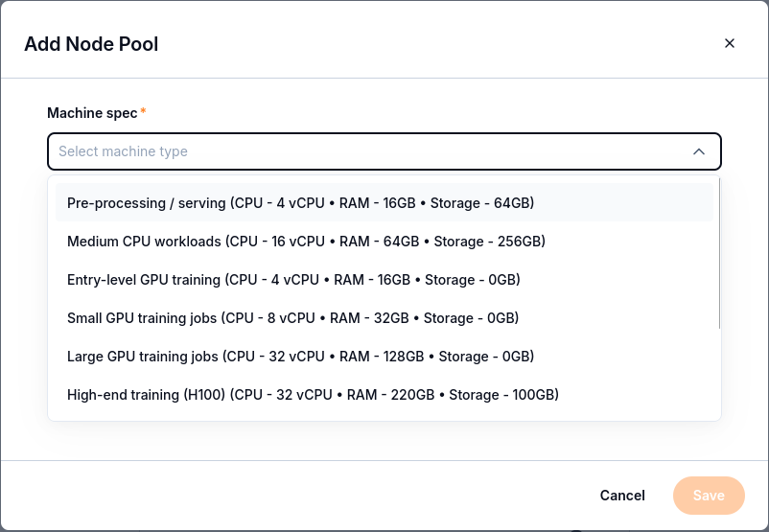This screenshot has height=532, width=769.
Task: Select High-end training (H100) option
Action: pos(384,395)
